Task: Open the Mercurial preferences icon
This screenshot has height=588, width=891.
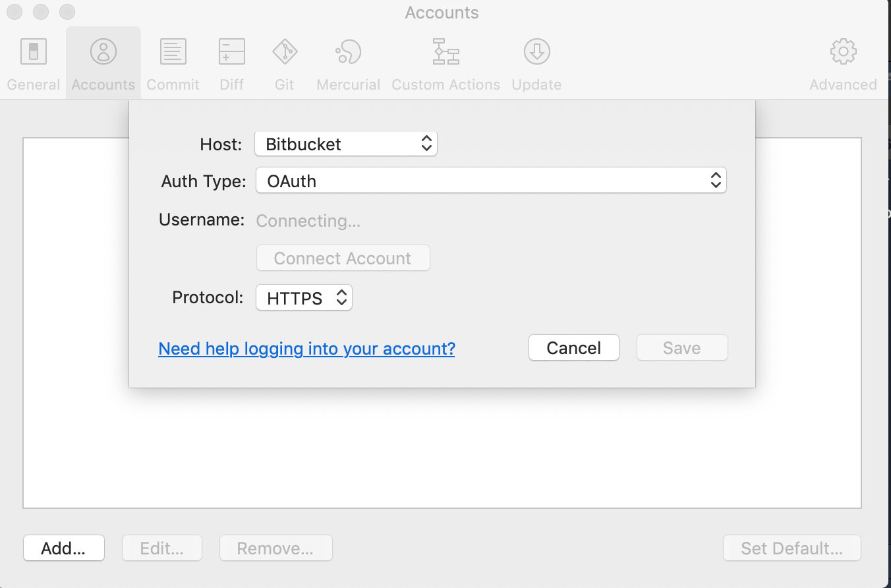Action: click(x=348, y=51)
